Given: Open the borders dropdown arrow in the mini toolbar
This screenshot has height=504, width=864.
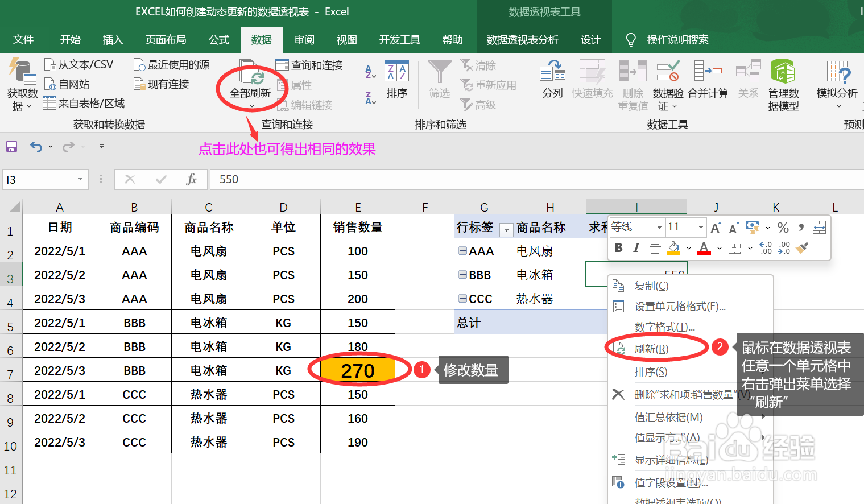Looking at the screenshot, I should point(750,248).
